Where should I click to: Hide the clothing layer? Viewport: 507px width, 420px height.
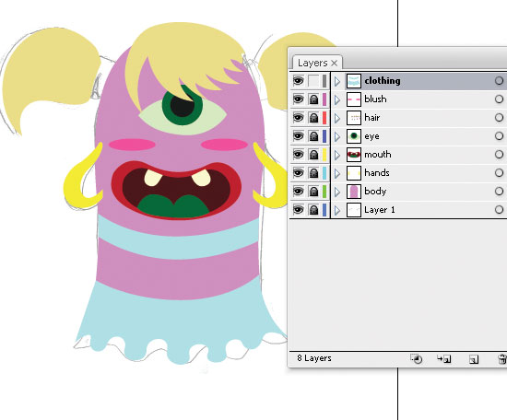298,80
